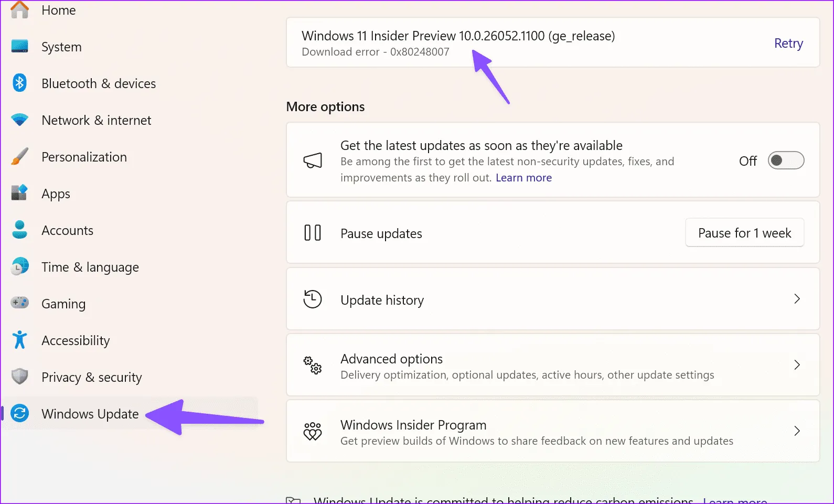Expand Windows Insider Program chevron
834x504 pixels.
click(797, 431)
